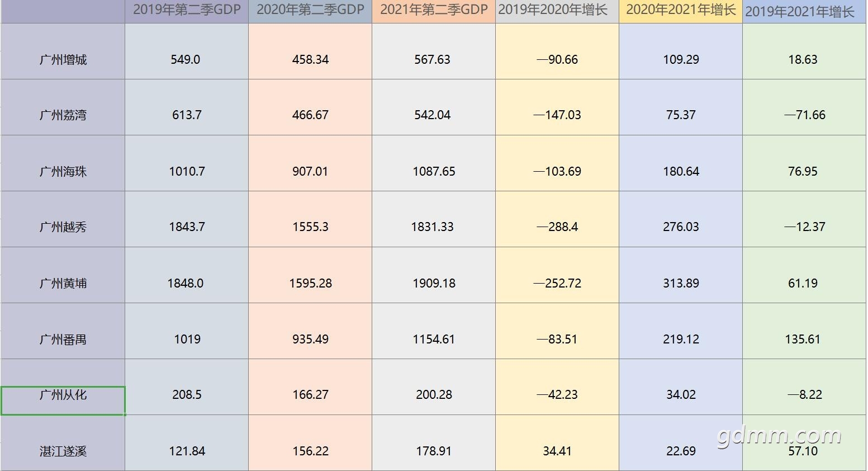Screen dimensions: 868x471
Task: Click the cell showing 1909.18
Action: pos(434,275)
